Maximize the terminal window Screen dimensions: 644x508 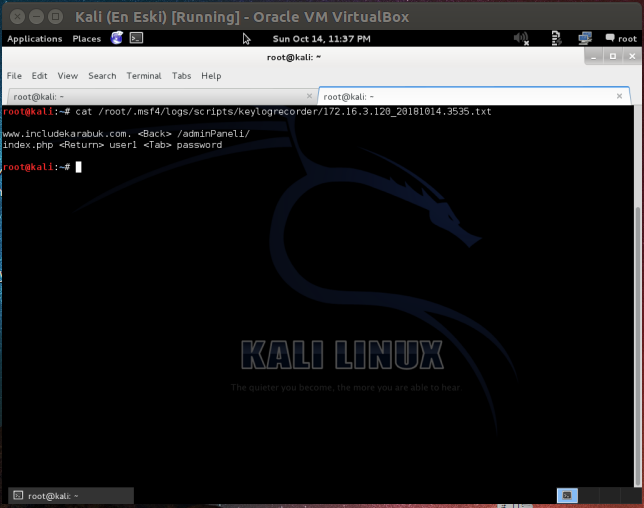[613, 57]
